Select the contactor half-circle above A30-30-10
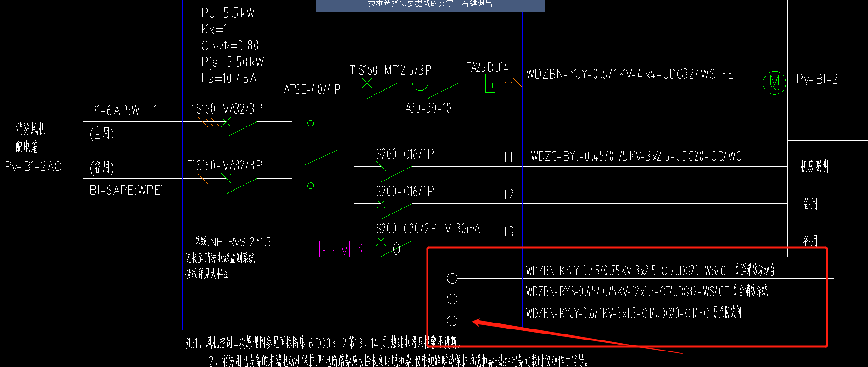868x367 pixels. [x=420, y=87]
